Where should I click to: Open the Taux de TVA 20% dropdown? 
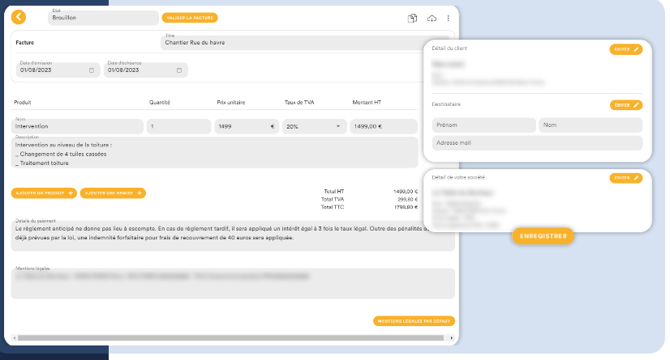tap(314, 127)
